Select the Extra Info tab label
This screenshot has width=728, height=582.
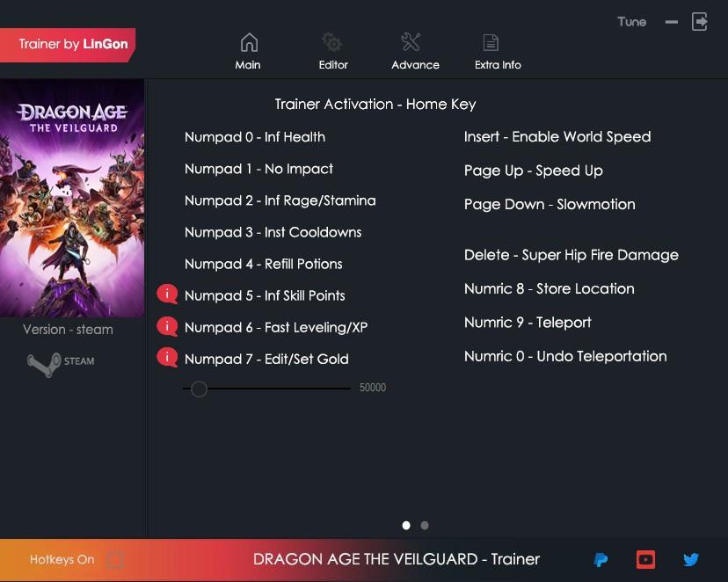(498, 65)
